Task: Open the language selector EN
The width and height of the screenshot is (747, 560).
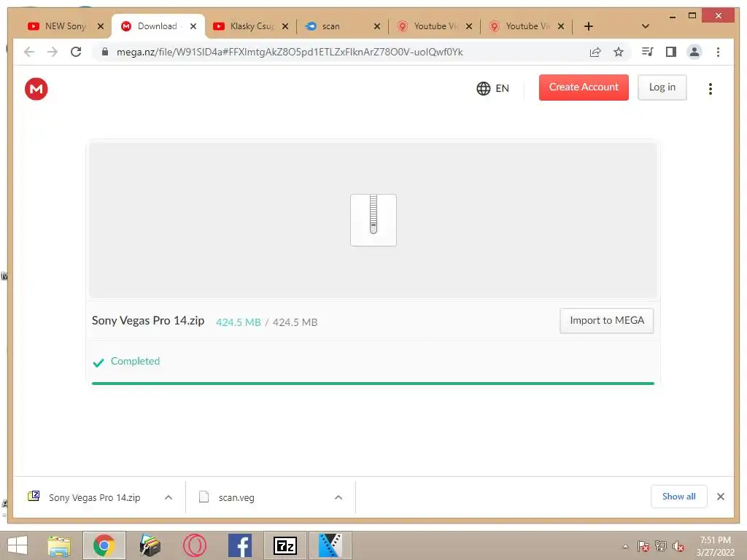Action: click(492, 88)
